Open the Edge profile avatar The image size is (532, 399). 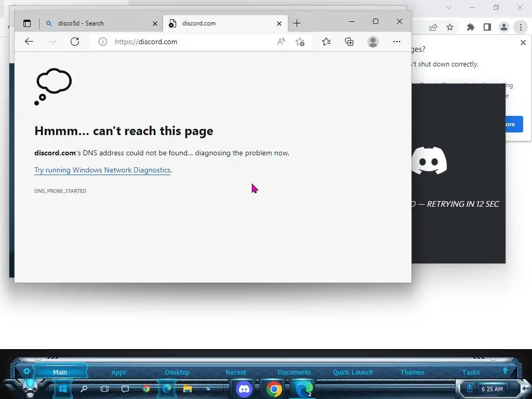373,42
